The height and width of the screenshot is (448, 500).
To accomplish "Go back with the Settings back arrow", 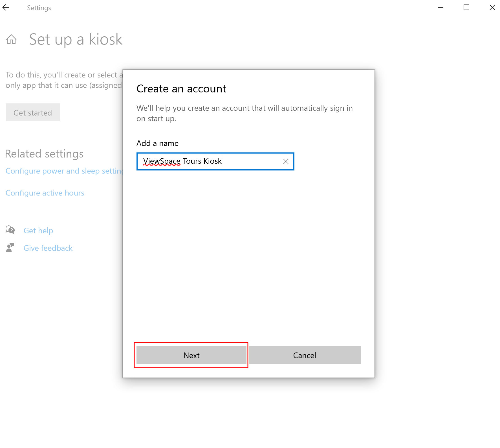I will (6, 8).
